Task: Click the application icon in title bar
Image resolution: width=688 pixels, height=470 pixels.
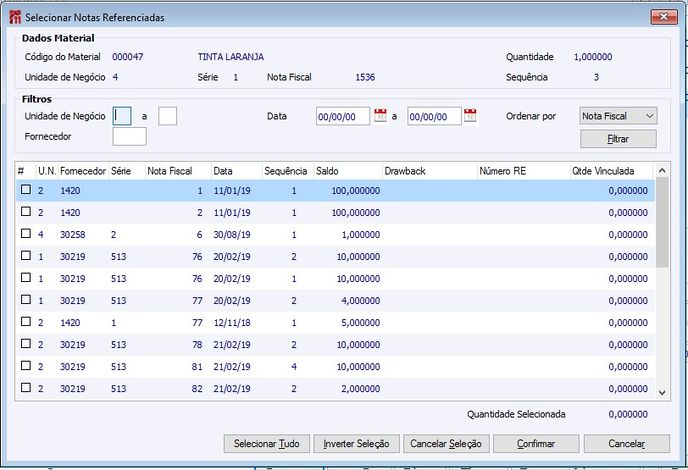Action: [x=13, y=17]
